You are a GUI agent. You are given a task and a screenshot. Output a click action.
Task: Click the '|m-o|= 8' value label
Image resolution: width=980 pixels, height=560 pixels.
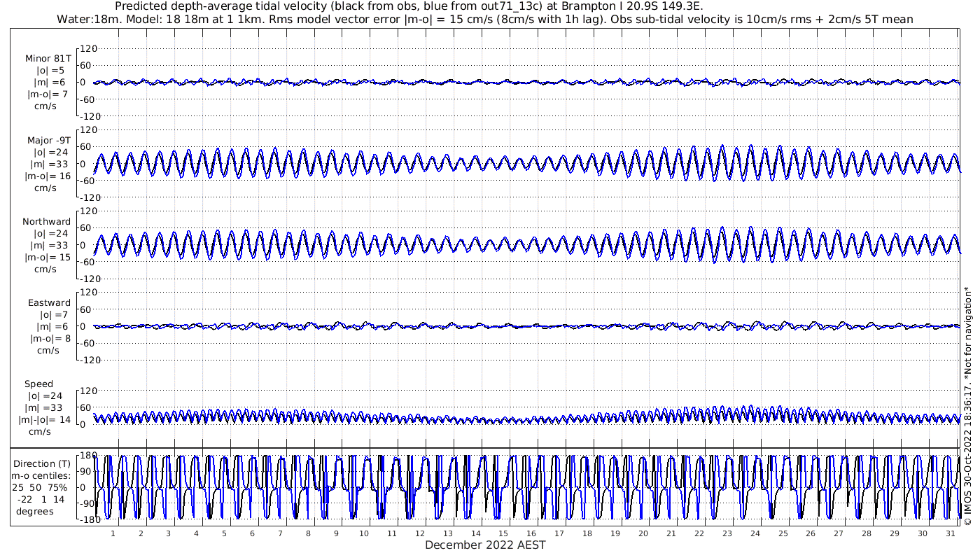(x=49, y=339)
